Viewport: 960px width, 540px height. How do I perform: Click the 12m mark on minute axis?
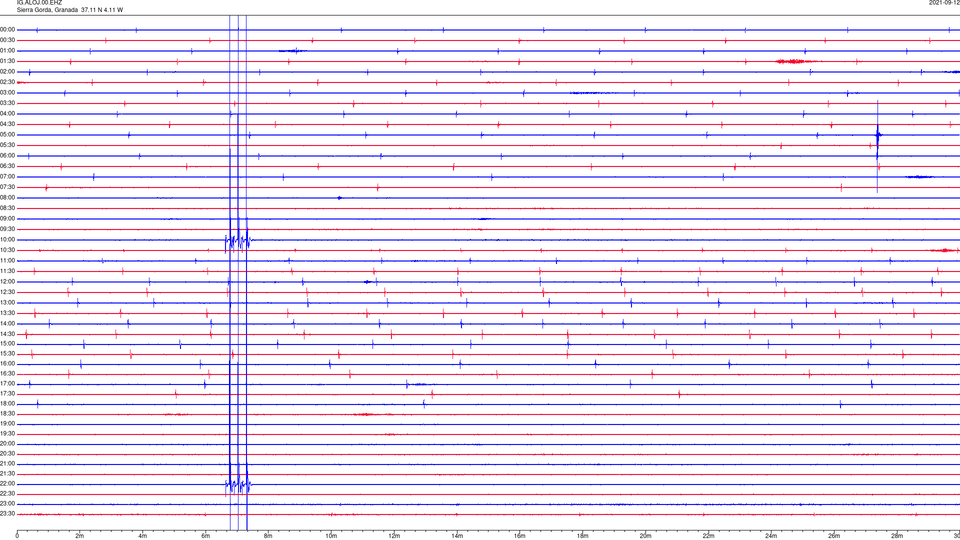pos(394,536)
